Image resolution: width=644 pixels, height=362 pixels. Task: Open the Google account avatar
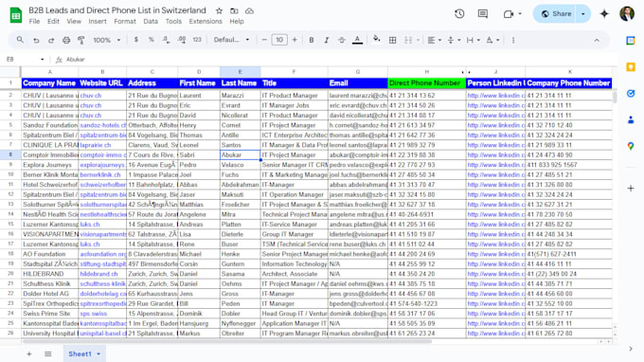(x=627, y=13)
